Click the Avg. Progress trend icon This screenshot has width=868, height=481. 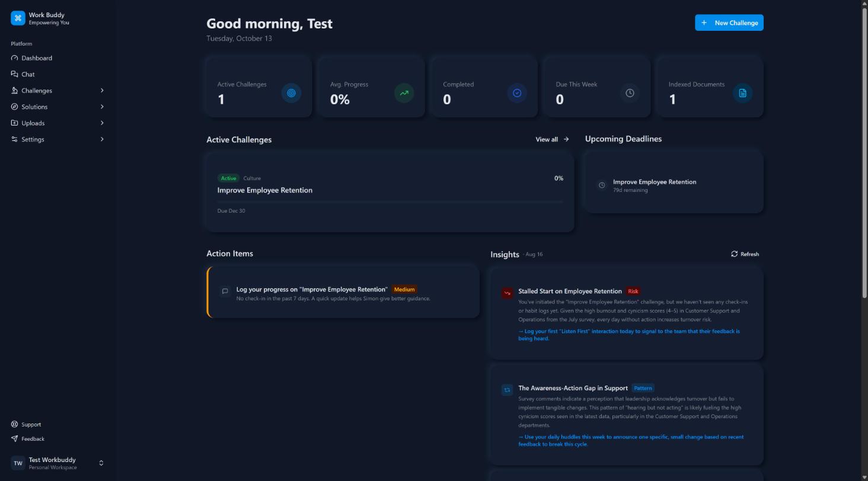(404, 93)
